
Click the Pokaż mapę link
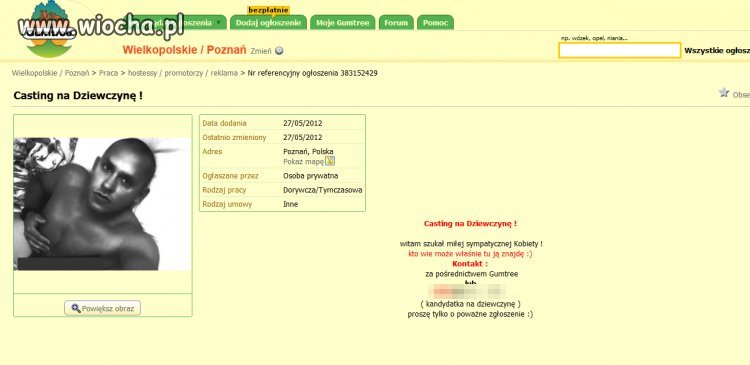(303, 162)
